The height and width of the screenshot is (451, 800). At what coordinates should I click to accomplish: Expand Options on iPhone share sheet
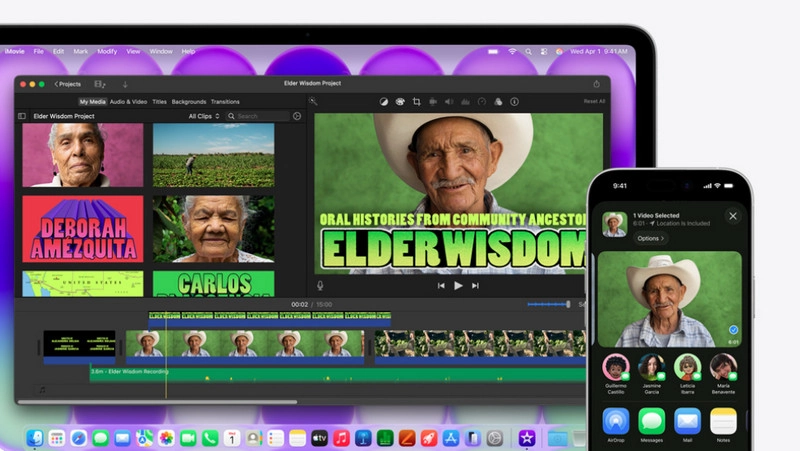pyautogui.click(x=651, y=238)
